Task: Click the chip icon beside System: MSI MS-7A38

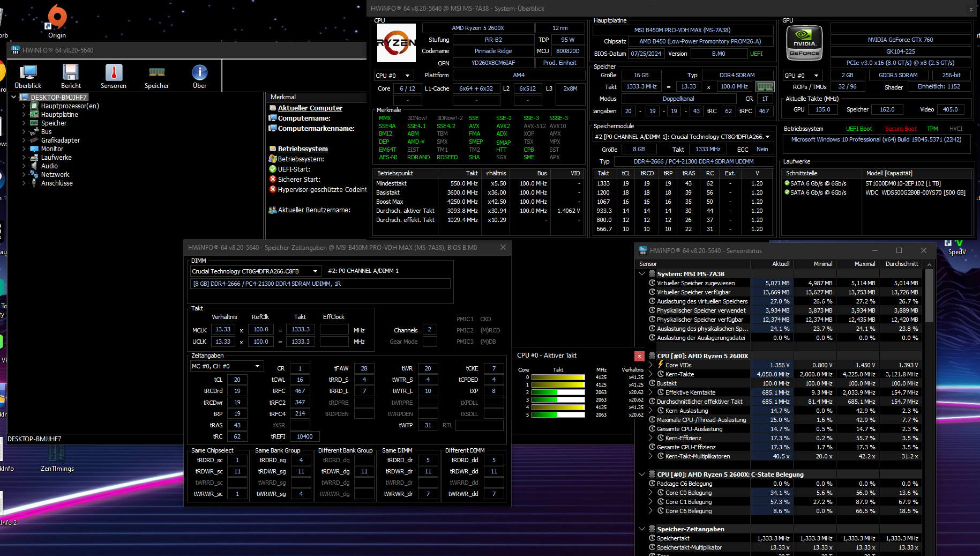Action: [652, 273]
